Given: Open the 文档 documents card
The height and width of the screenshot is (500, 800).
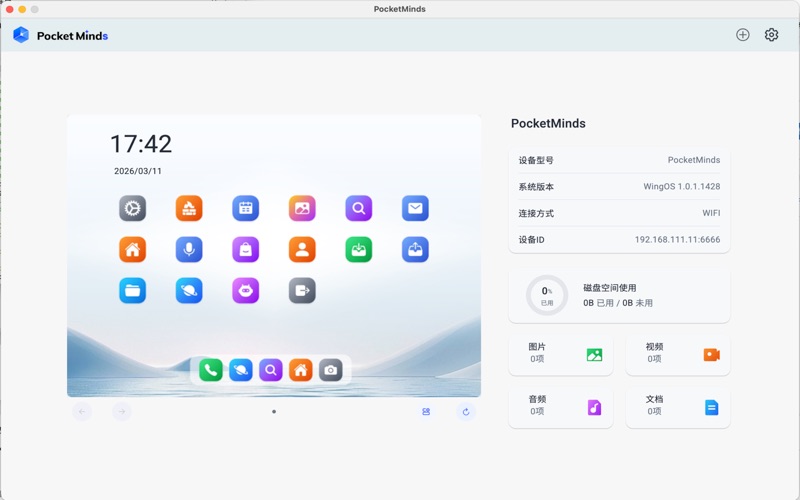Looking at the screenshot, I should click(x=678, y=407).
